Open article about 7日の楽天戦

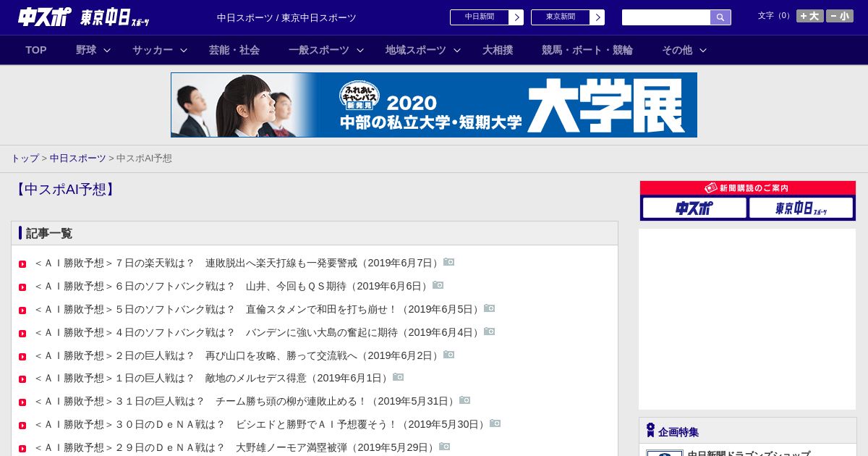tap(238, 263)
